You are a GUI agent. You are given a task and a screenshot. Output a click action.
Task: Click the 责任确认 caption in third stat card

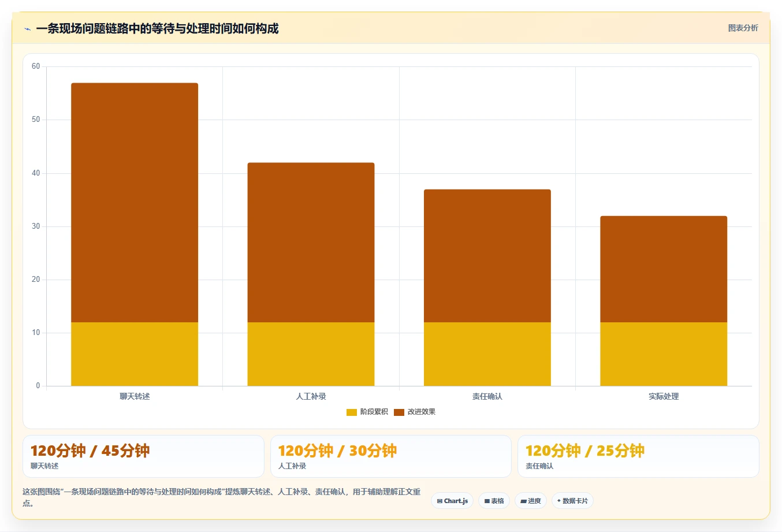[539, 466]
